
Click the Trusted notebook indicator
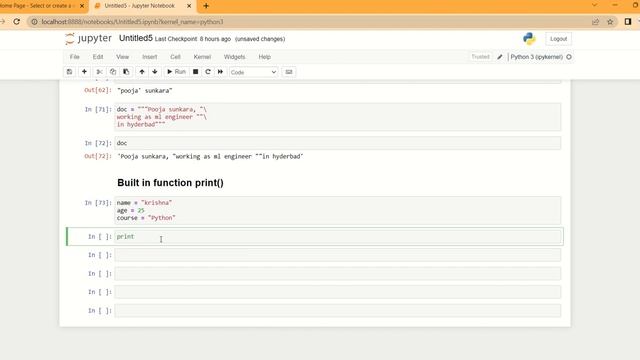[x=480, y=57]
